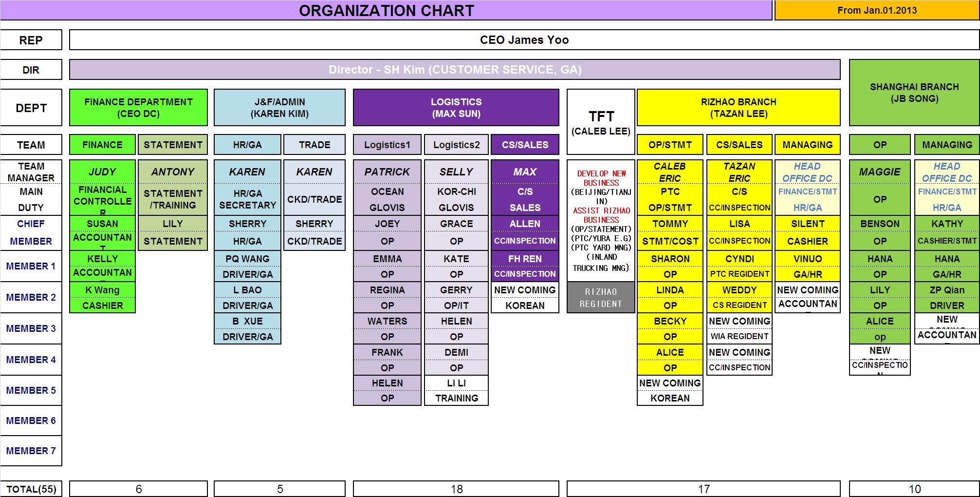980x497 pixels.
Task: Select the J&F/ADMIN (KAREN KIM) department box
Action: click(x=279, y=108)
